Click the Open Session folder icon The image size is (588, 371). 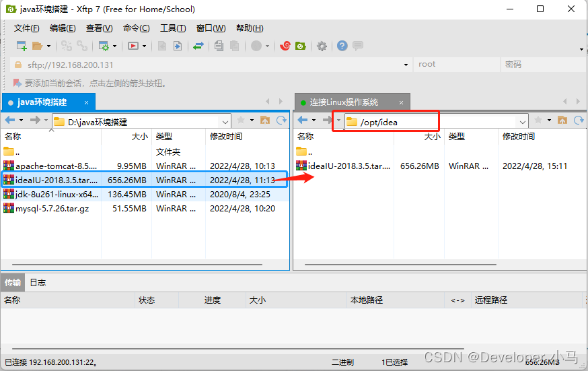coord(37,46)
